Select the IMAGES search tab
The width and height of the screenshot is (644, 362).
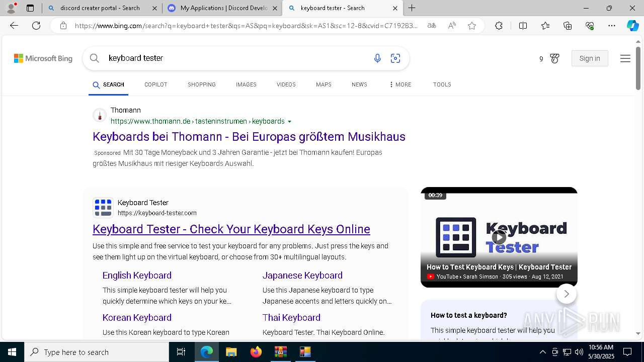246,84
